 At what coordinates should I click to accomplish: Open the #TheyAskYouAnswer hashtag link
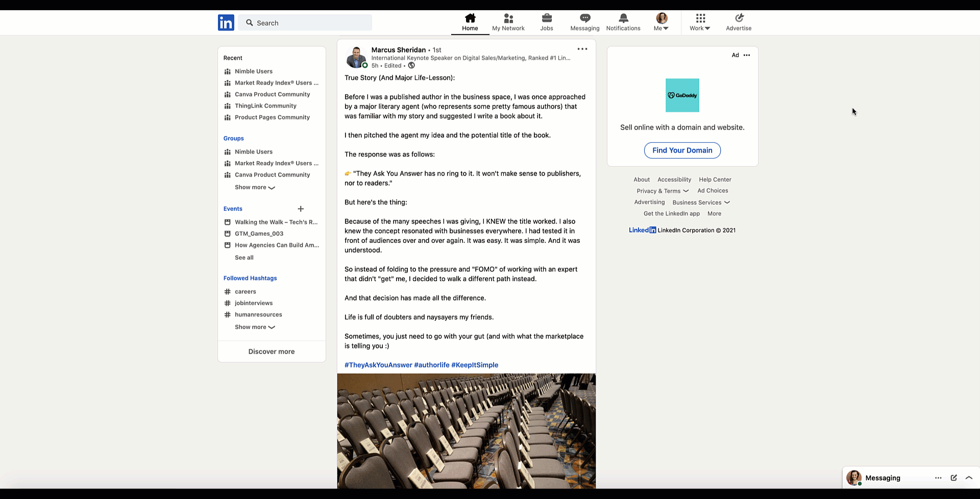pyautogui.click(x=378, y=365)
